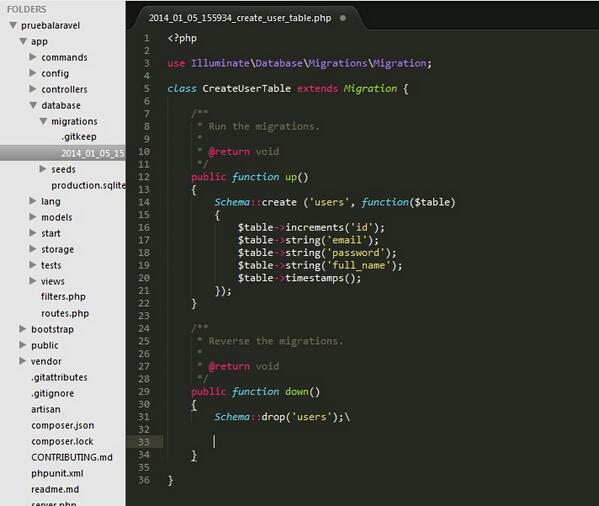Select the highlighted 2014_01_05 migration file

63,153
